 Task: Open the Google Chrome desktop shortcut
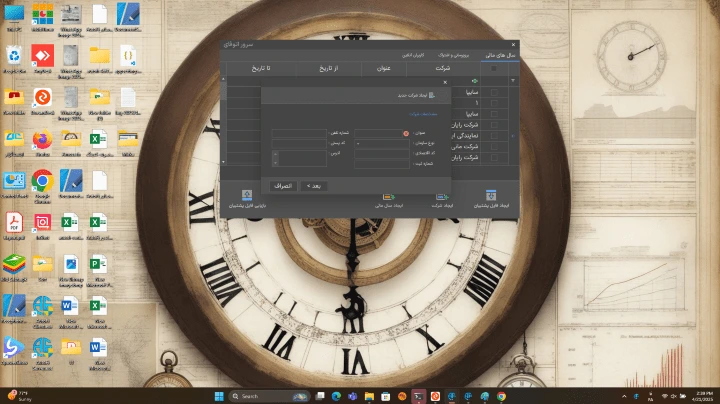click(43, 185)
